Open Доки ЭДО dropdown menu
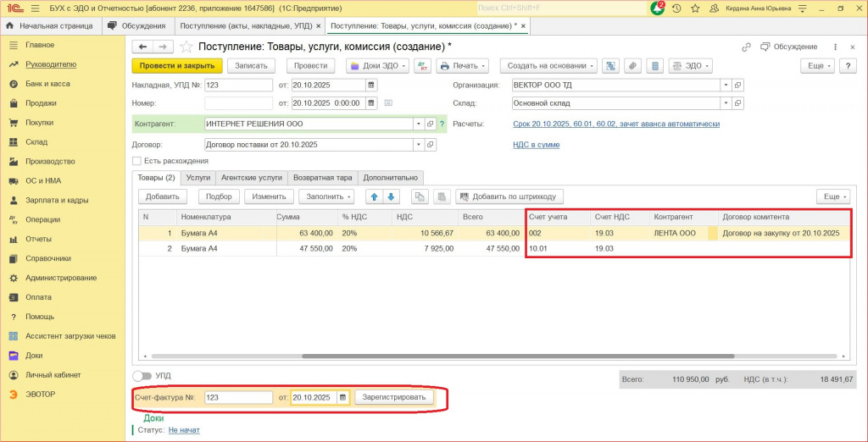Viewport: 868px width, 442px height. coord(377,66)
